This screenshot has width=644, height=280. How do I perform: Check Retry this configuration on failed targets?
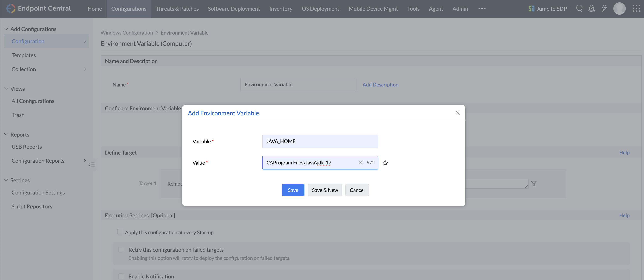121,249
